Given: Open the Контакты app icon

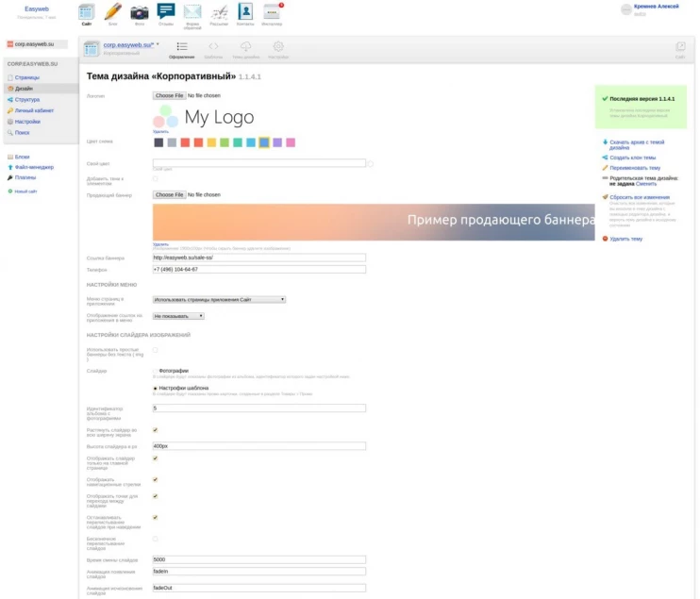Looking at the screenshot, I should [x=245, y=13].
